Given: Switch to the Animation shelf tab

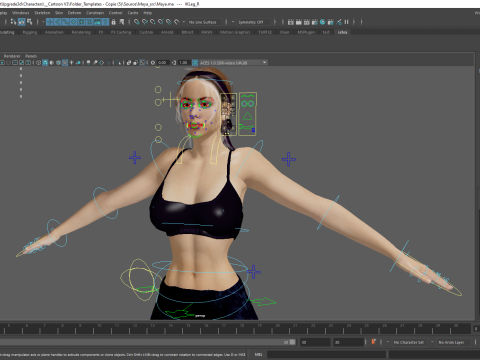Looking at the screenshot, I should 54,32.
